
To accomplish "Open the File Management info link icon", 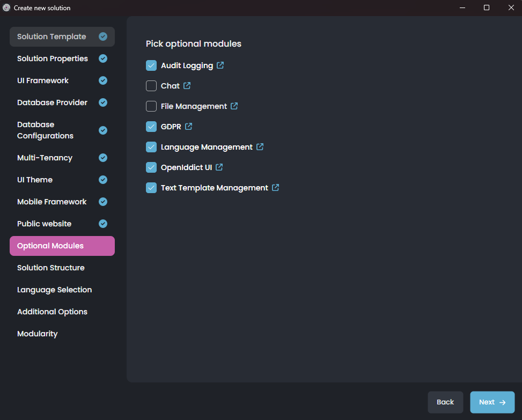I will coord(234,106).
